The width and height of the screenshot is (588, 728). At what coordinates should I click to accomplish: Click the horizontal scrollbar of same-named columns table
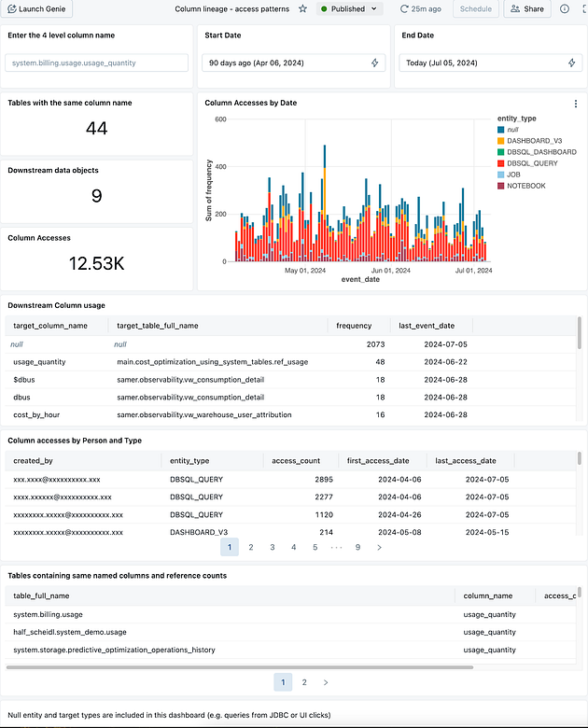pyautogui.click(x=240, y=667)
